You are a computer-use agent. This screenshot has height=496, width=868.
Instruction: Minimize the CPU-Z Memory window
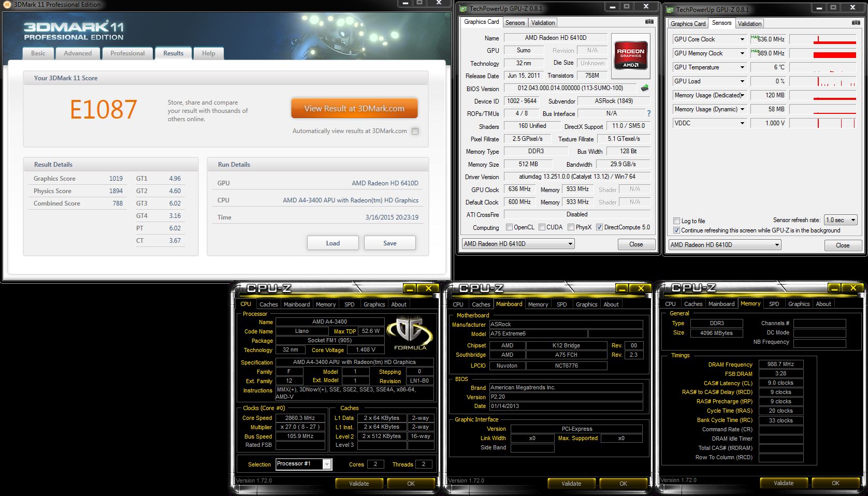834,288
